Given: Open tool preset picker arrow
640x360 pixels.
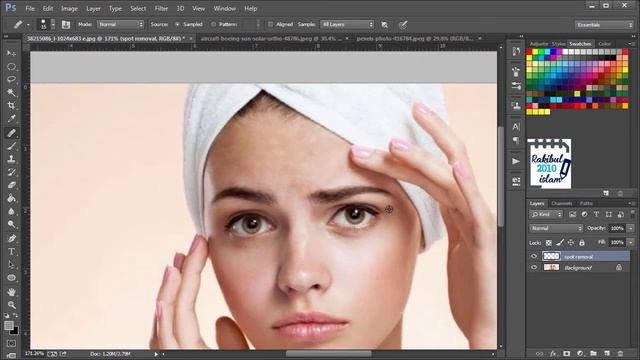Looking at the screenshot, I should coord(28,25).
